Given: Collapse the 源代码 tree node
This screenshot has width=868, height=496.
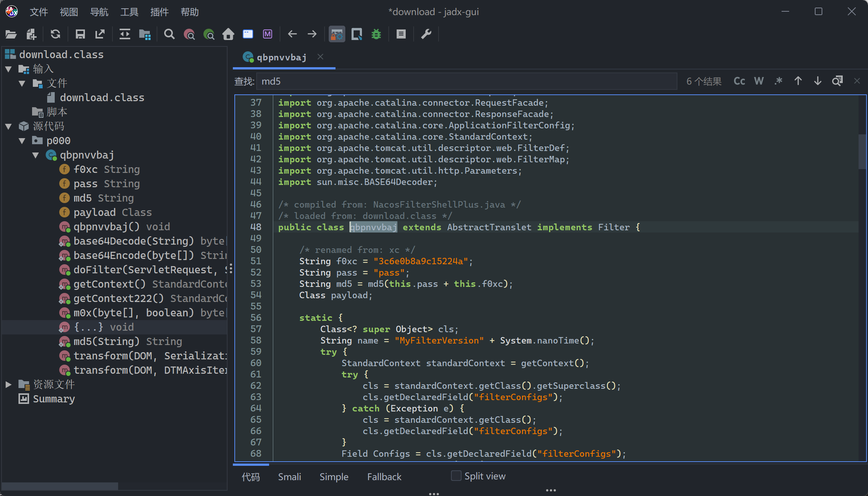Looking at the screenshot, I should pyautogui.click(x=8, y=126).
